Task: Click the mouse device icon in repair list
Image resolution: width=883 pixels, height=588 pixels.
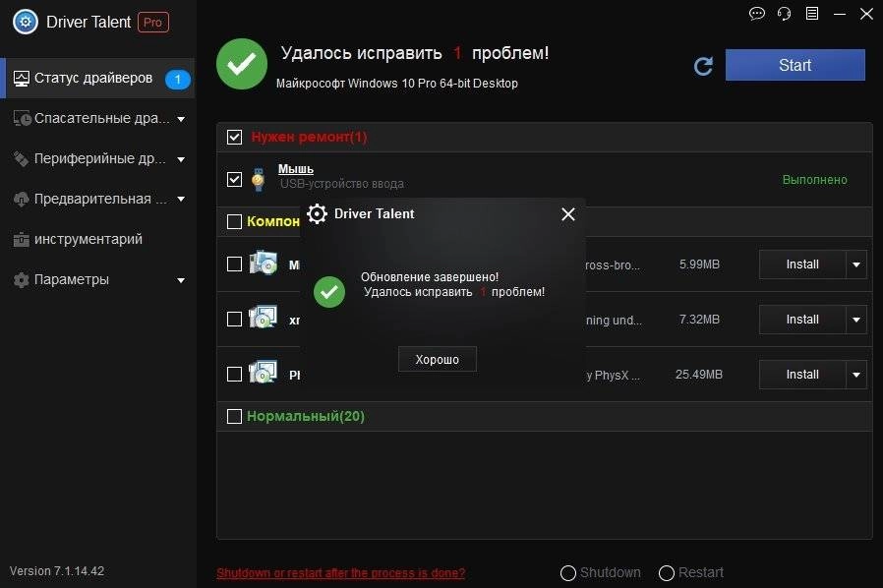Action: pos(258,180)
